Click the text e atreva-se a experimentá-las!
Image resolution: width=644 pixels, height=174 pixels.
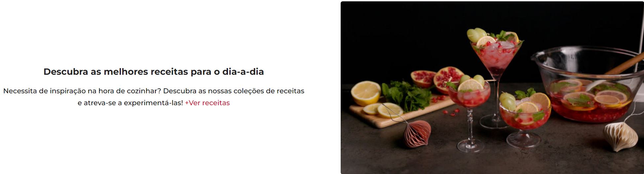click(x=130, y=103)
